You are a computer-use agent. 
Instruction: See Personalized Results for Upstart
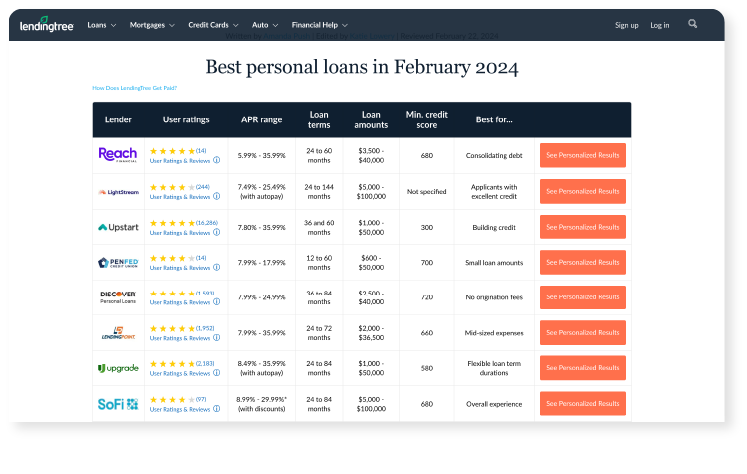[583, 227]
